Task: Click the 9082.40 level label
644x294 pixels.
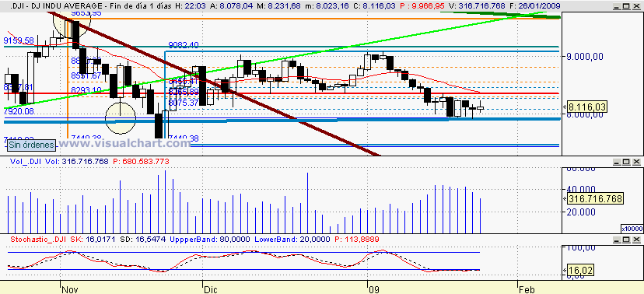Action: 184,45
